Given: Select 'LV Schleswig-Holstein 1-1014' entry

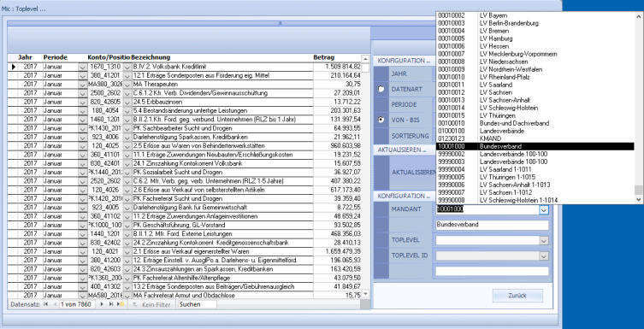Looking at the screenshot, I should point(535,200).
